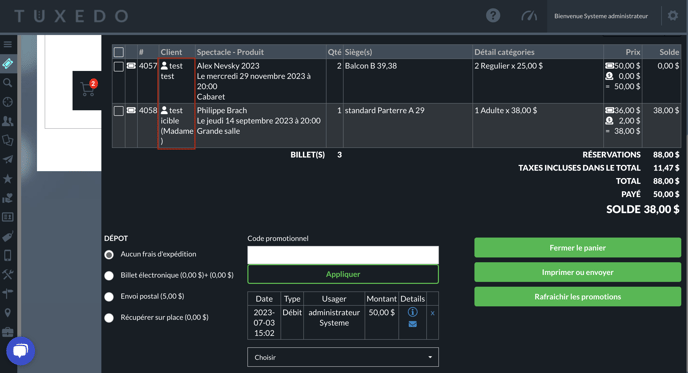The width and height of the screenshot is (688, 373).
Task: Select Récupérer sur place option
Action: [109, 318]
